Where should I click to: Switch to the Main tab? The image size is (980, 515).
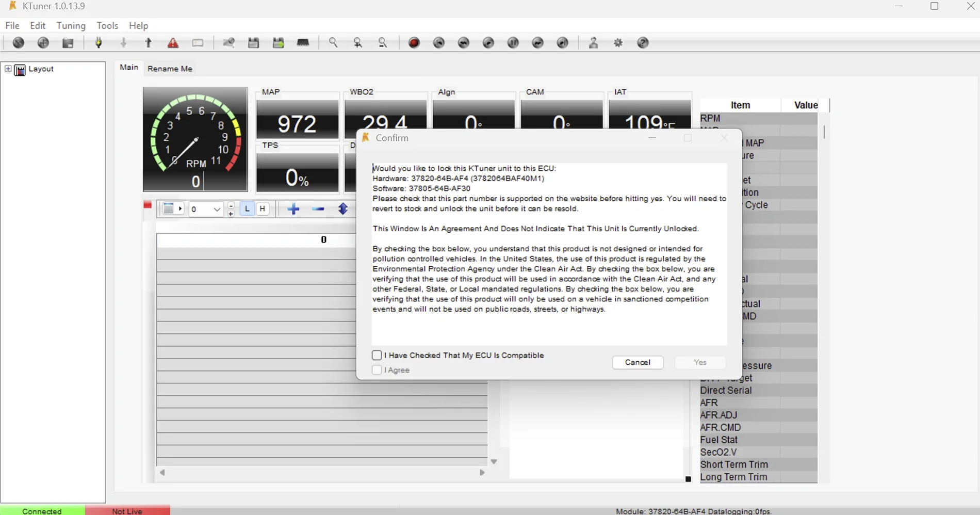point(129,67)
